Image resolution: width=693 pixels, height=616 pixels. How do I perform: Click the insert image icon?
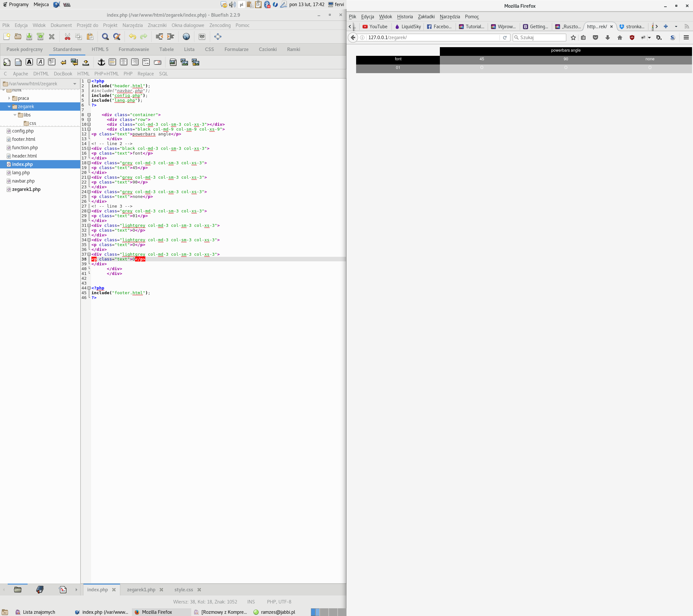[173, 62]
